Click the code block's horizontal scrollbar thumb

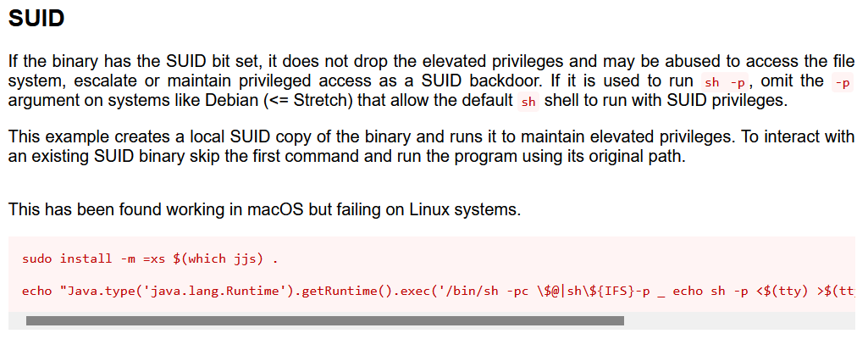pyautogui.click(x=325, y=320)
